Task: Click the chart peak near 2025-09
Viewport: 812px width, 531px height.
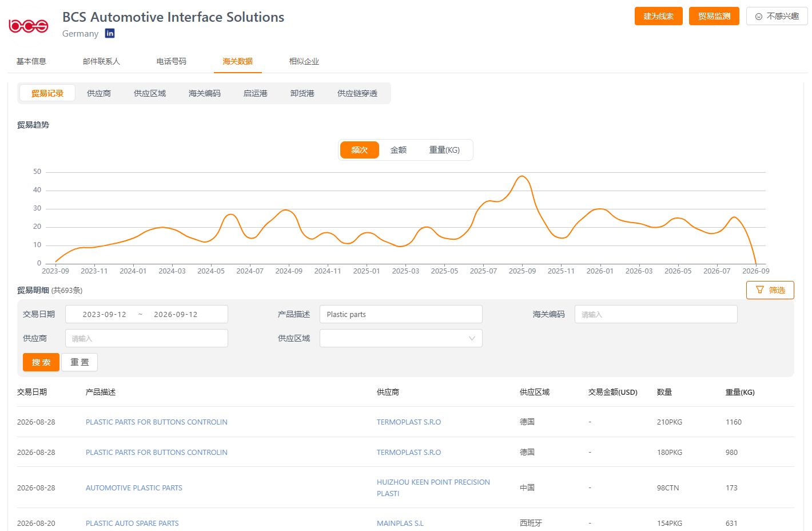Action: (x=522, y=176)
